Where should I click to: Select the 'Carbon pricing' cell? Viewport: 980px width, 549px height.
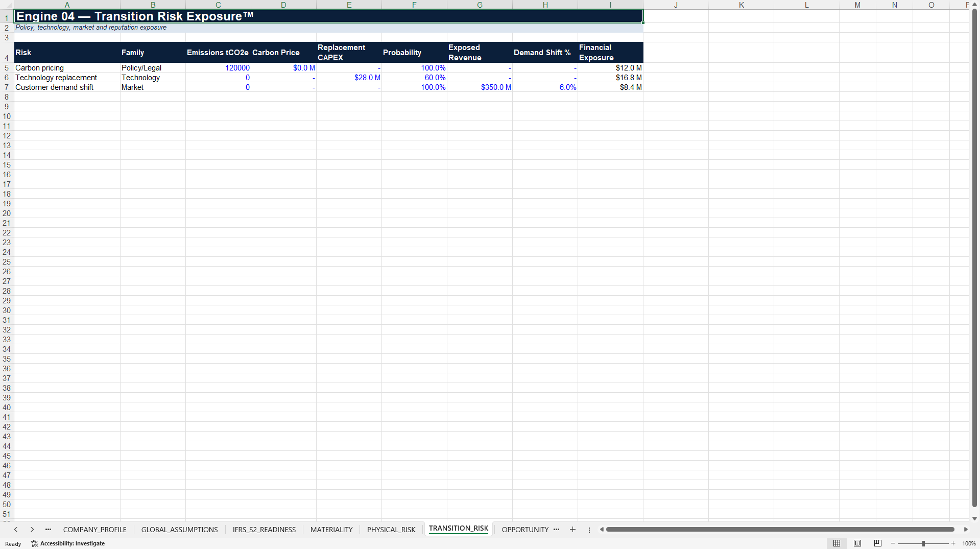(67, 68)
